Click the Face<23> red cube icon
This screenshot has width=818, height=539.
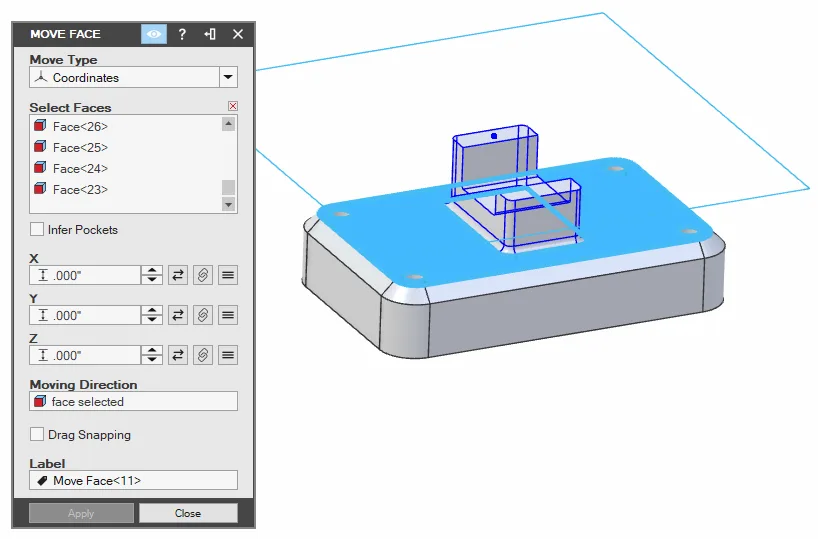click(40, 188)
